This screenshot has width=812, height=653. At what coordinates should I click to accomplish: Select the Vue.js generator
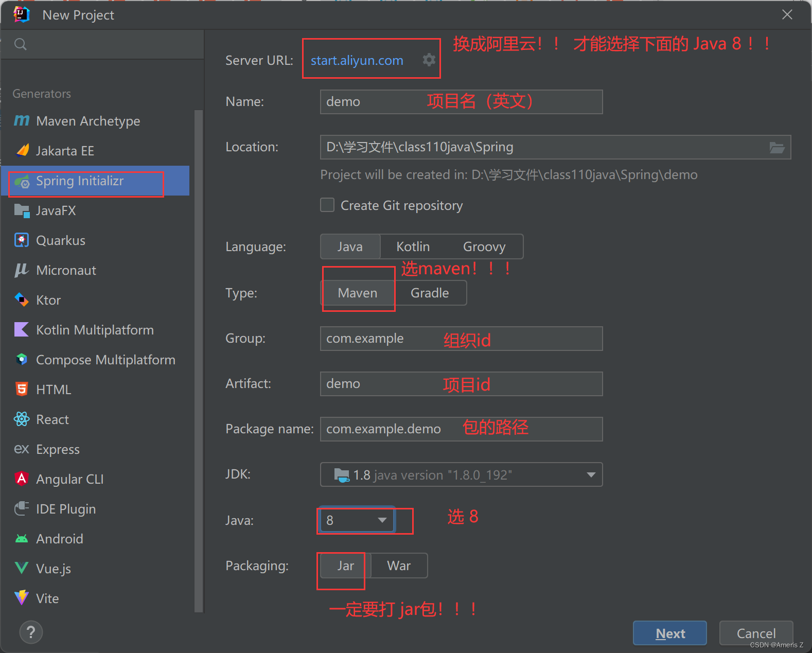pyautogui.click(x=95, y=569)
